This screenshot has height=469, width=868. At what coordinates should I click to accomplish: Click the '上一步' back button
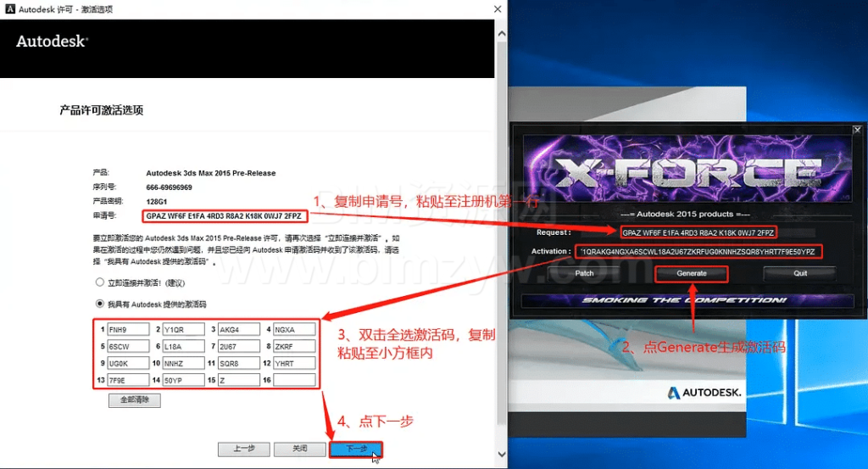(x=243, y=449)
